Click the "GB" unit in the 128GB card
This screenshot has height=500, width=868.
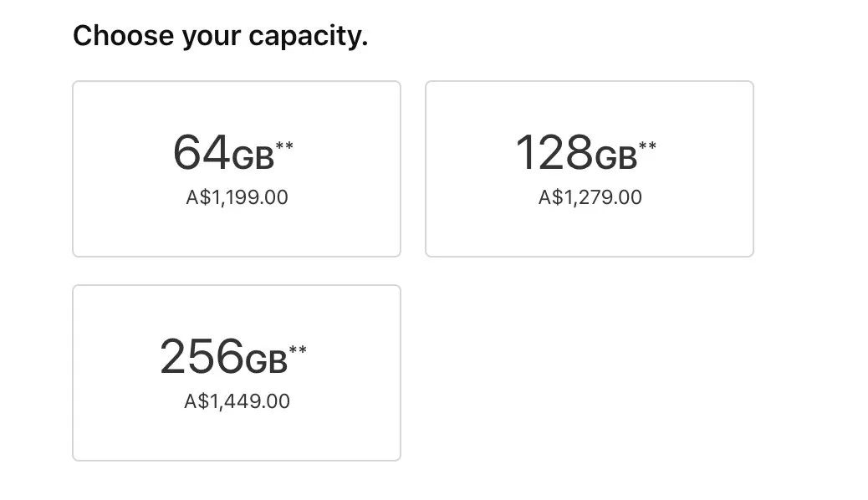click(615, 157)
